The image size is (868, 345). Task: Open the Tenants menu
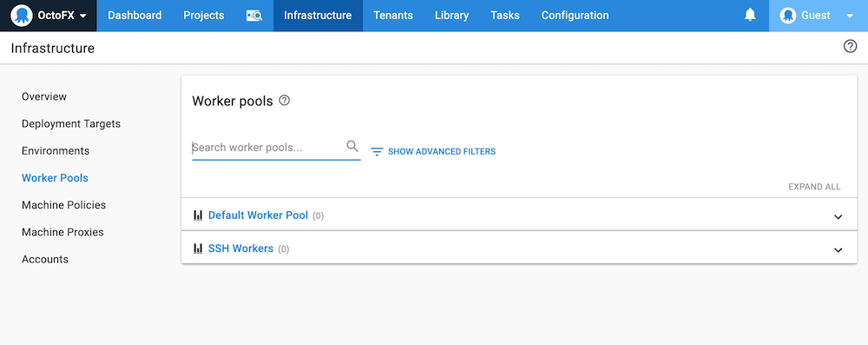393,16
